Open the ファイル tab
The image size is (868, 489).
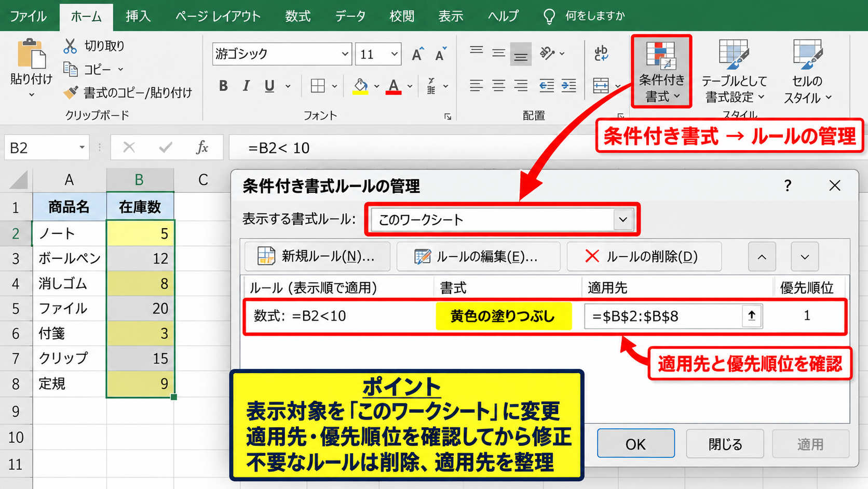point(29,16)
